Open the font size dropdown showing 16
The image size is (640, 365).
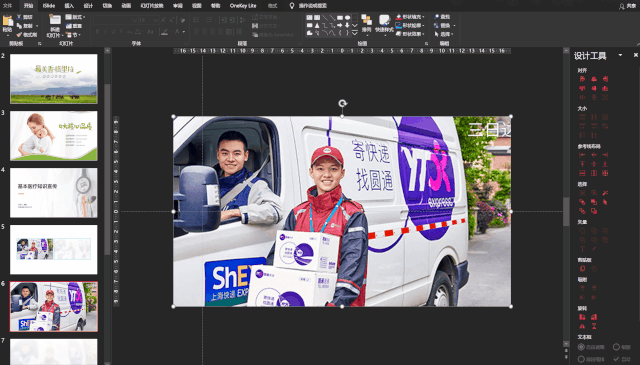[x=149, y=20]
